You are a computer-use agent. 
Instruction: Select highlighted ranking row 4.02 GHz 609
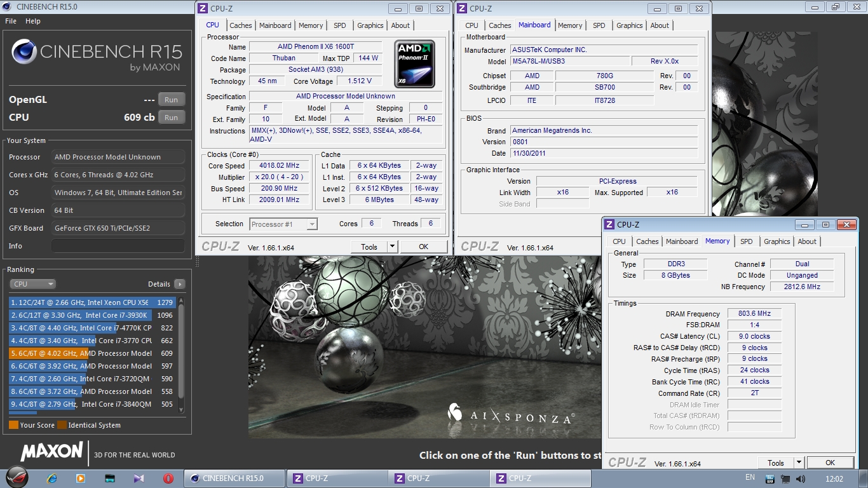[x=92, y=353]
